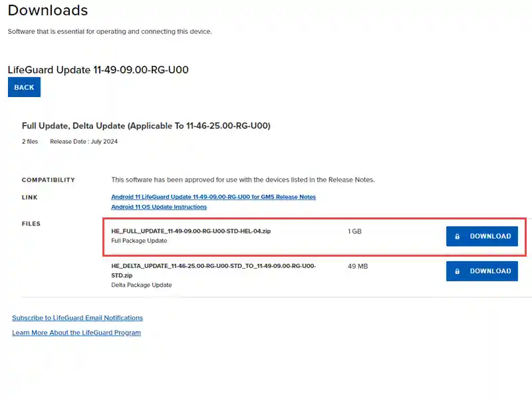Download the HE_FULL_UPDATE zip file

click(481, 236)
